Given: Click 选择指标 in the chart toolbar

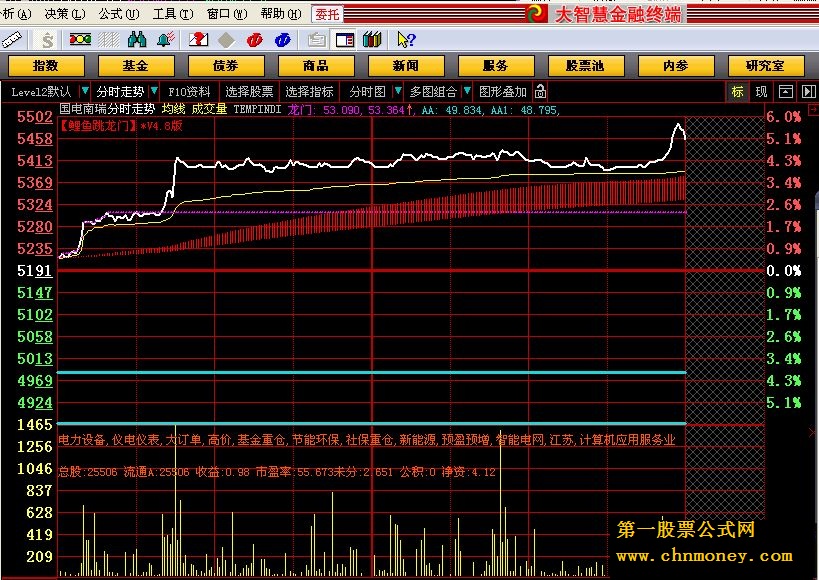Looking at the screenshot, I should (x=309, y=92).
